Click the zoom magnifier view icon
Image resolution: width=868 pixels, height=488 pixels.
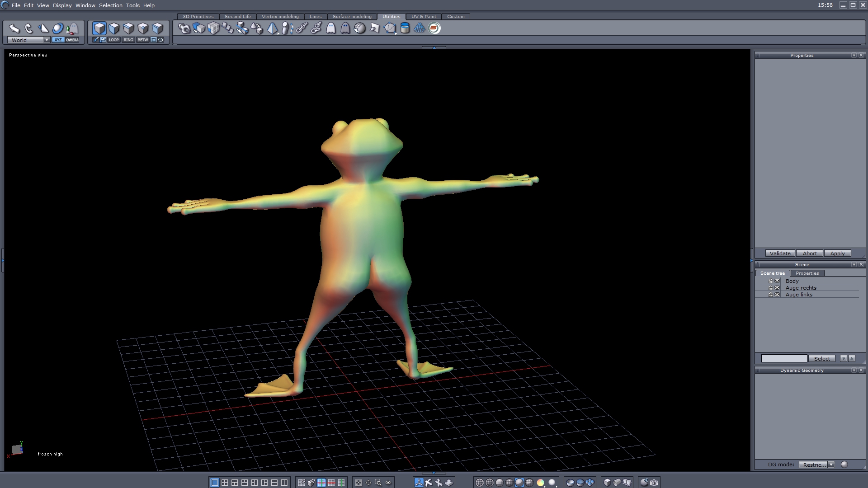378,483
